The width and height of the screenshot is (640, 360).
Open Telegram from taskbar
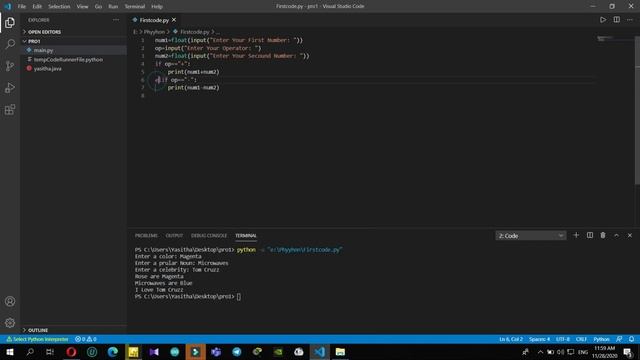237,352
